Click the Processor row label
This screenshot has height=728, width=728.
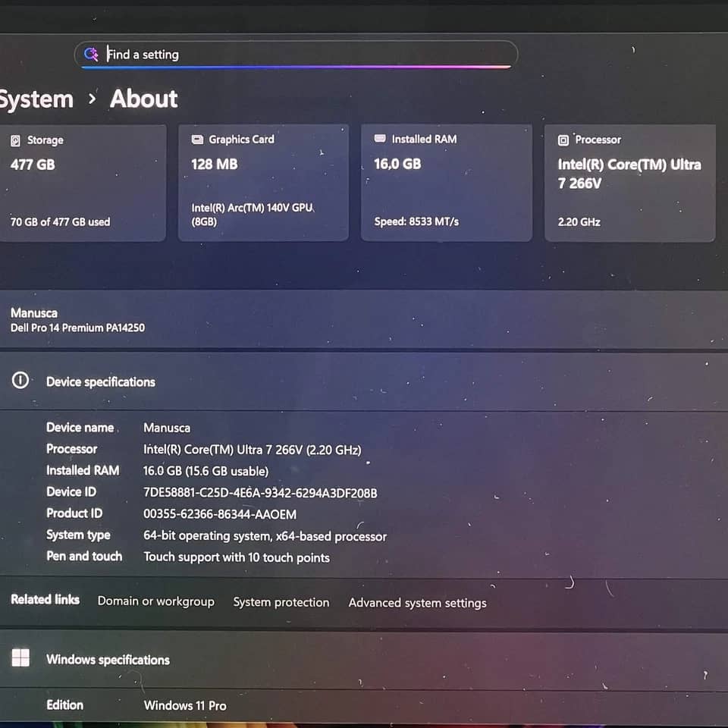pyautogui.click(x=71, y=449)
